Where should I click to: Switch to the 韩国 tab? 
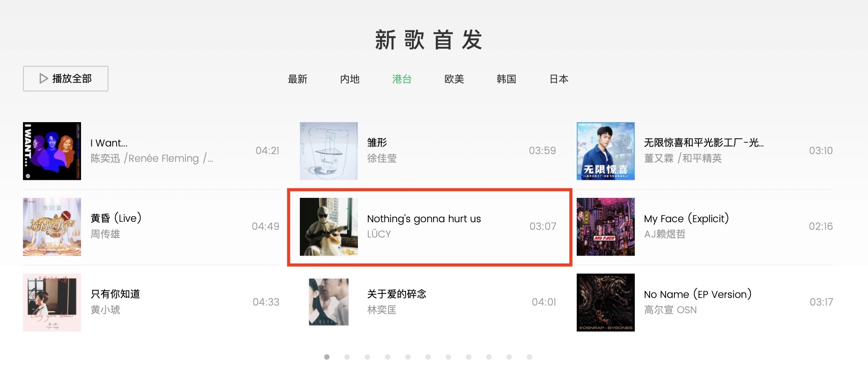(506, 79)
